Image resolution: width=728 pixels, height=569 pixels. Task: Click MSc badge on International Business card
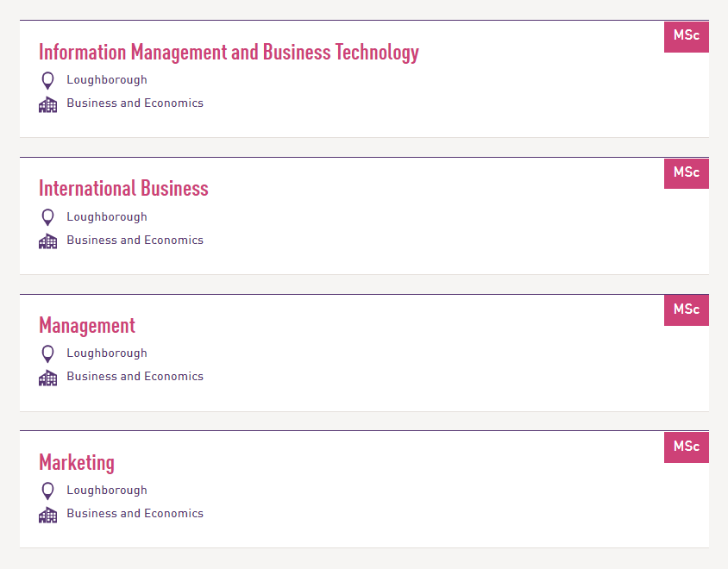click(x=687, y=173)
